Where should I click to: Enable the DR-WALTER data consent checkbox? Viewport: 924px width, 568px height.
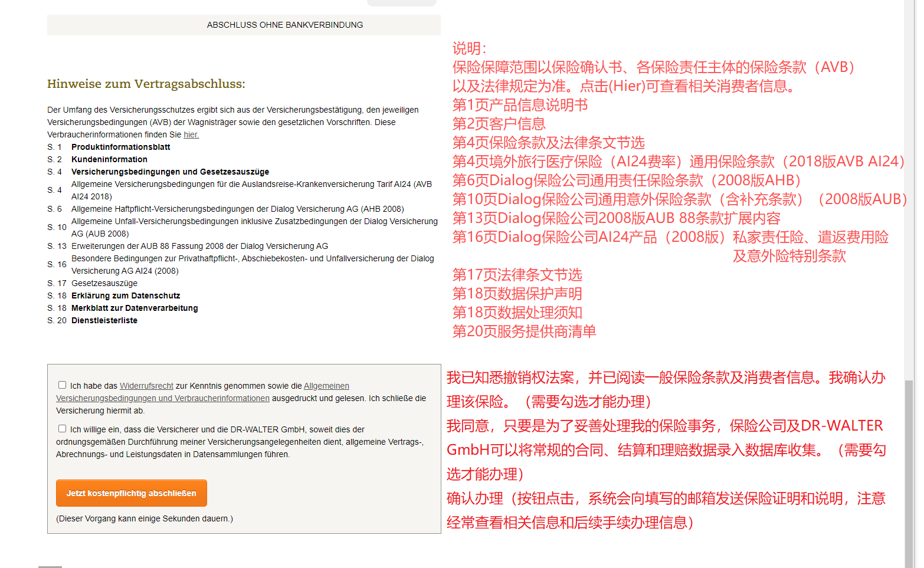(62, 429)
